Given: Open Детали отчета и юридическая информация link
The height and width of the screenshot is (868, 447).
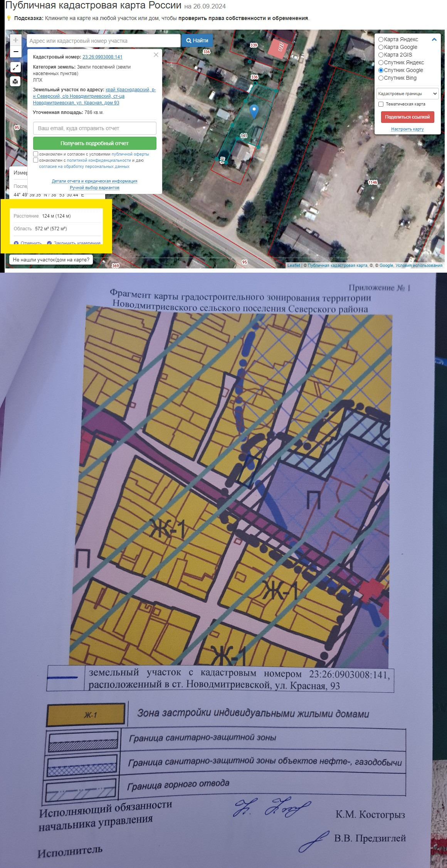Looking at the screenshot, I should pyautogui.click(x=94, y=181).
